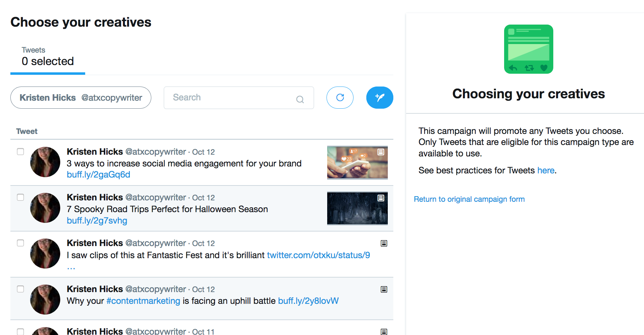The image size is (644, 335).
Task: Open the compose new Tweet feather icon
Action: point(379,98)
